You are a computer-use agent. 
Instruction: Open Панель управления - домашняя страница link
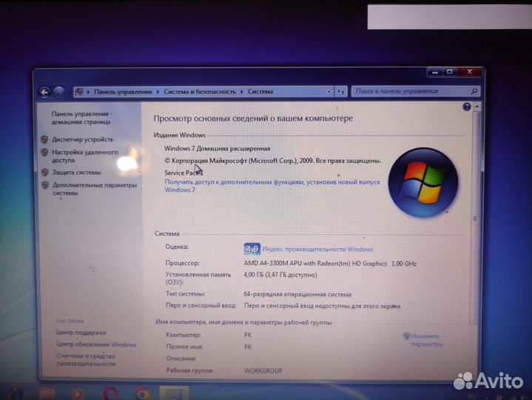[x=82, y=118]
